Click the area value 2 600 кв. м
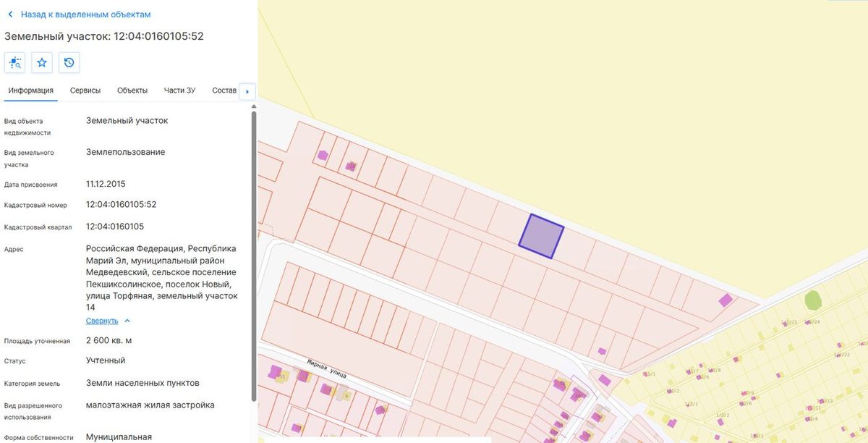 [109, 340]
